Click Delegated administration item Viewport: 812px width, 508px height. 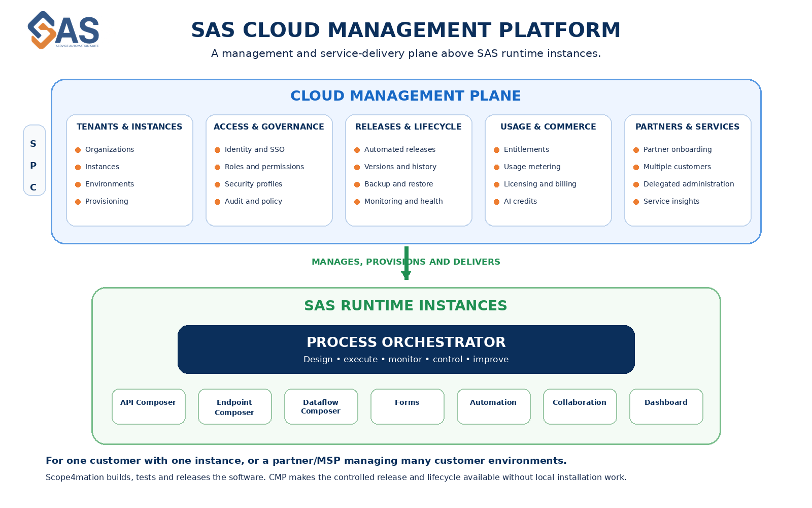pos(684,184)
